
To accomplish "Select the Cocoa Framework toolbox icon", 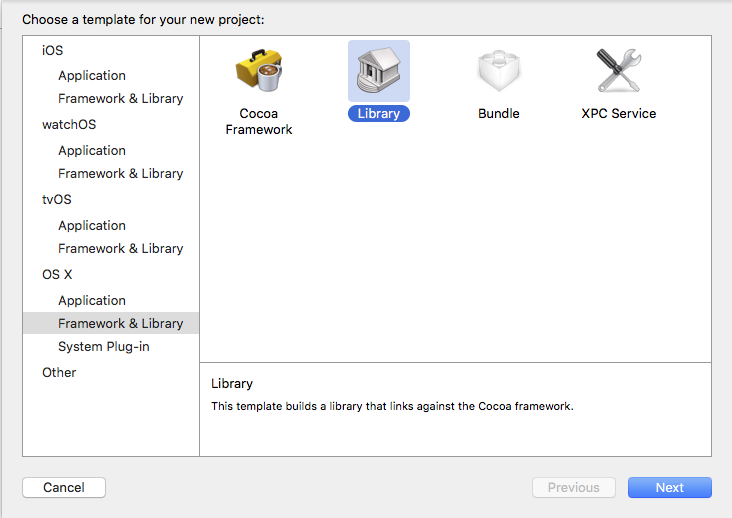I will [259, 70].
